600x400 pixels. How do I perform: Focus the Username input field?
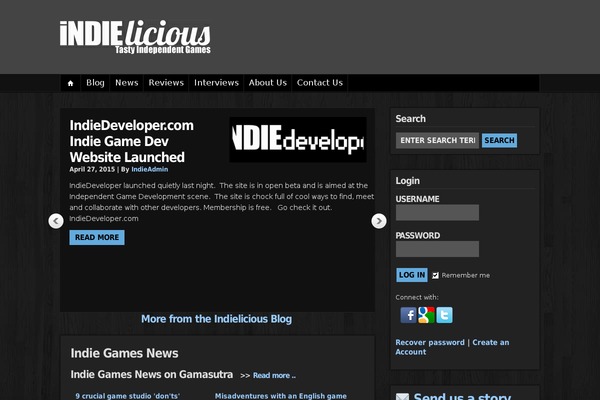click(437, 212)
